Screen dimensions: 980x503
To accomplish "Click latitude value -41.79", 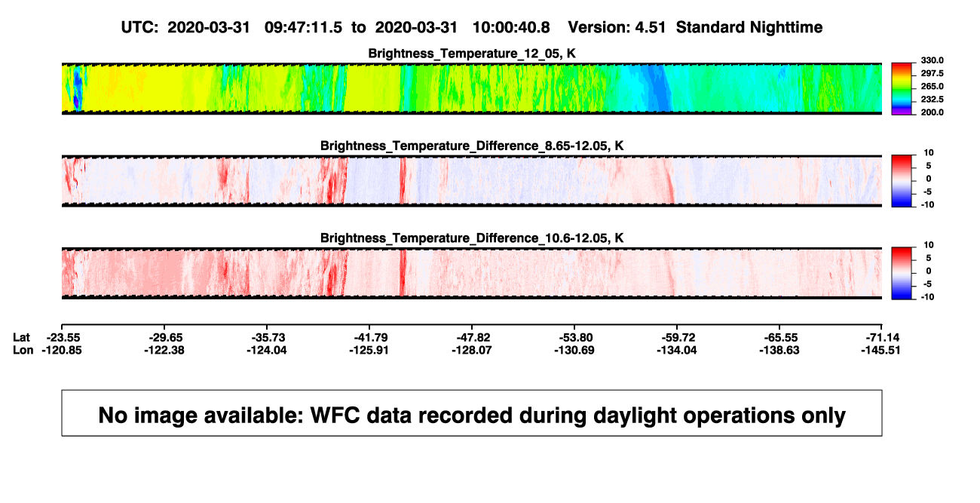I will click(x=370, y=337).
